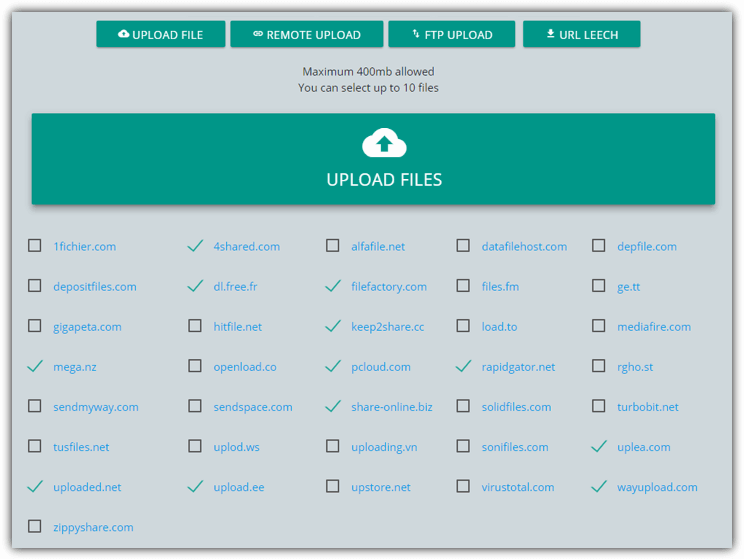
Task: Check the uplod.ws box
Action: (195, 446)
